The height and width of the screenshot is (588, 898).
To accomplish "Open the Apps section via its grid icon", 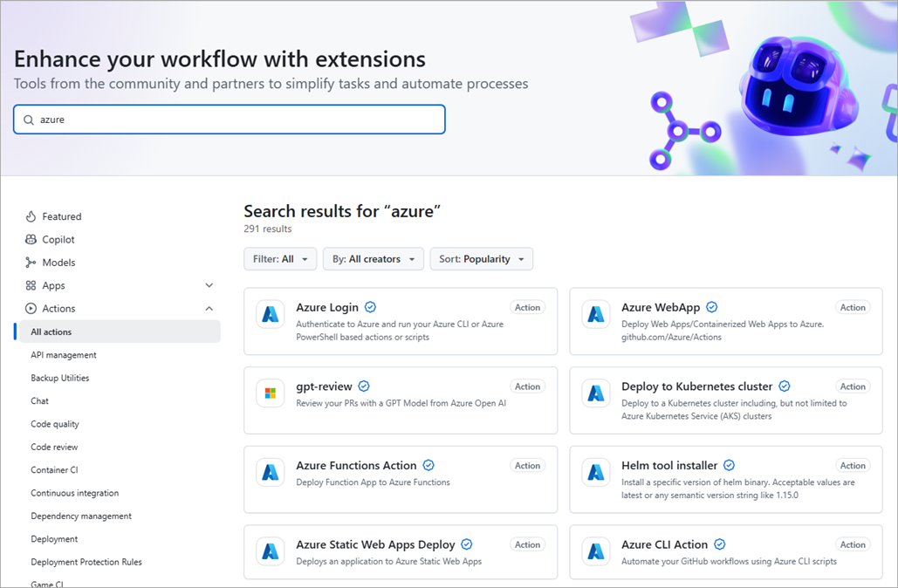I will (31, 285).
